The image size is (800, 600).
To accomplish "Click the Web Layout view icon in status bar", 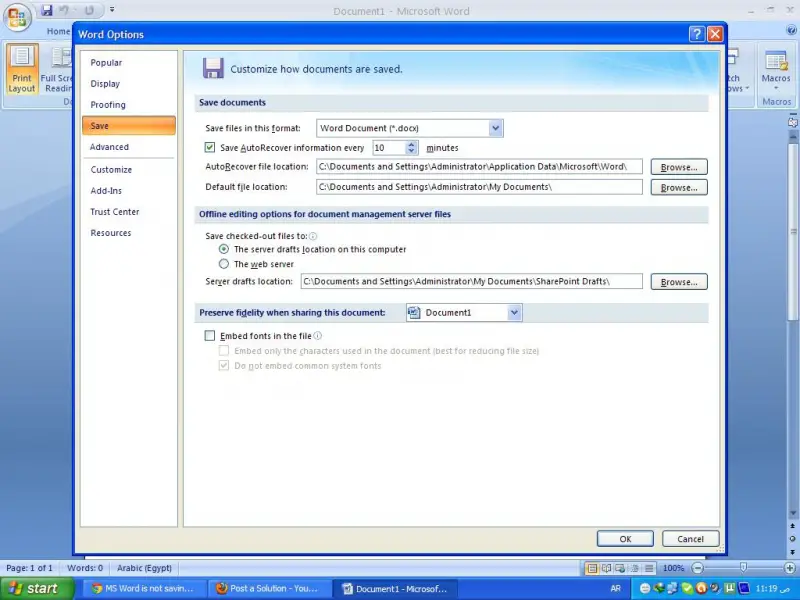I will click(620, 568).
